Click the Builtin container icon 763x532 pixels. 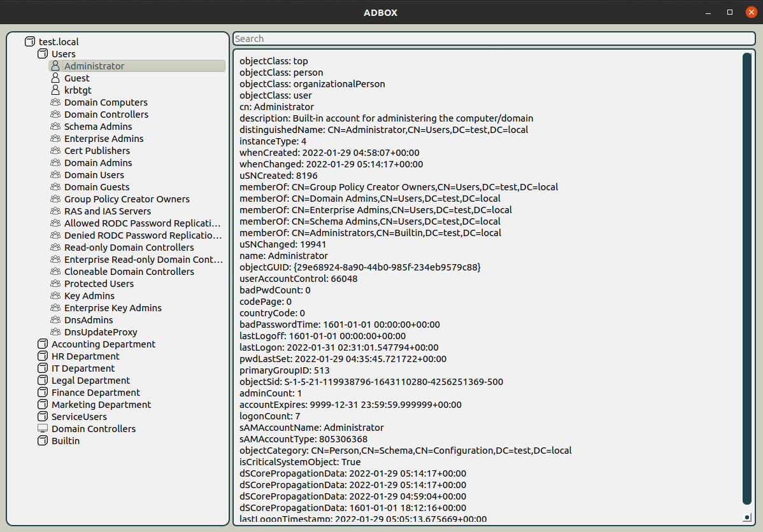[x=43, y=440]
